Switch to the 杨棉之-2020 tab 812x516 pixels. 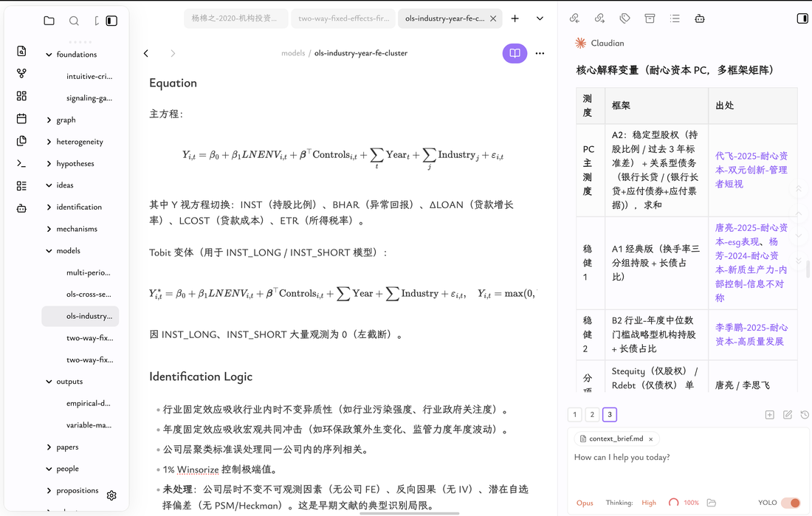236,18
